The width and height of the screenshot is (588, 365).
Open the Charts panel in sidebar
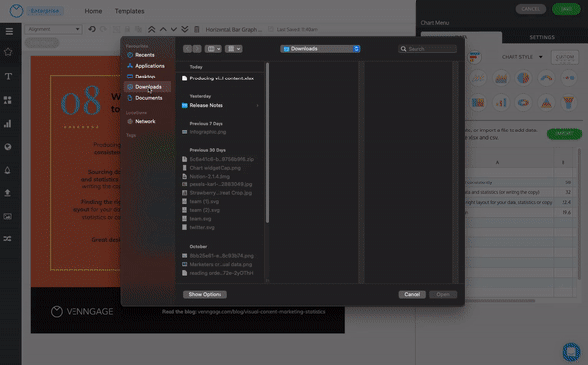pos(8,124)
